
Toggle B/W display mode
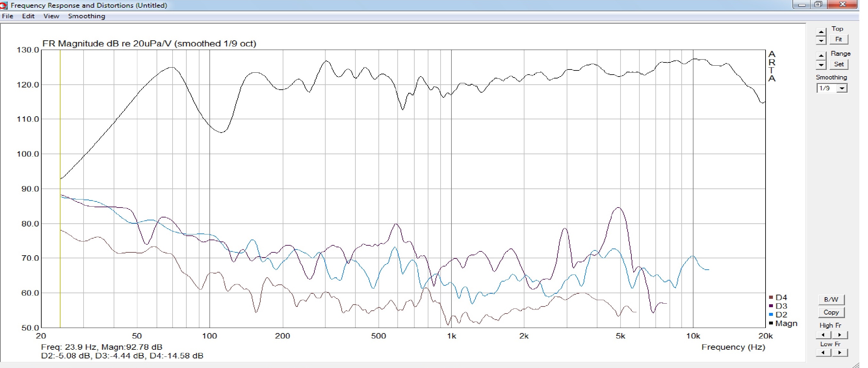[x=831, y=299]
